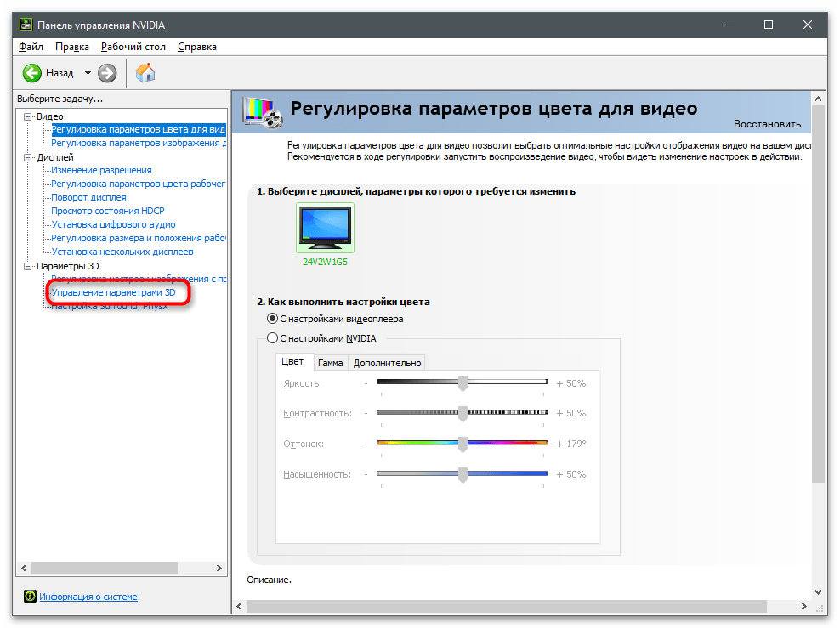This screenshot has height=628, width=840.
Task: Open Установка нескольких дисплеев
Action: point(122,252)
